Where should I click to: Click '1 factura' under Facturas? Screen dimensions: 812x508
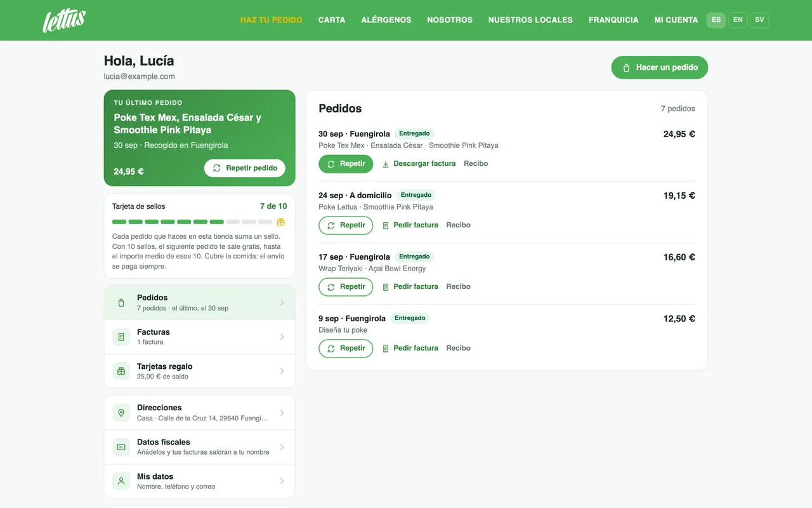(150, 342)
